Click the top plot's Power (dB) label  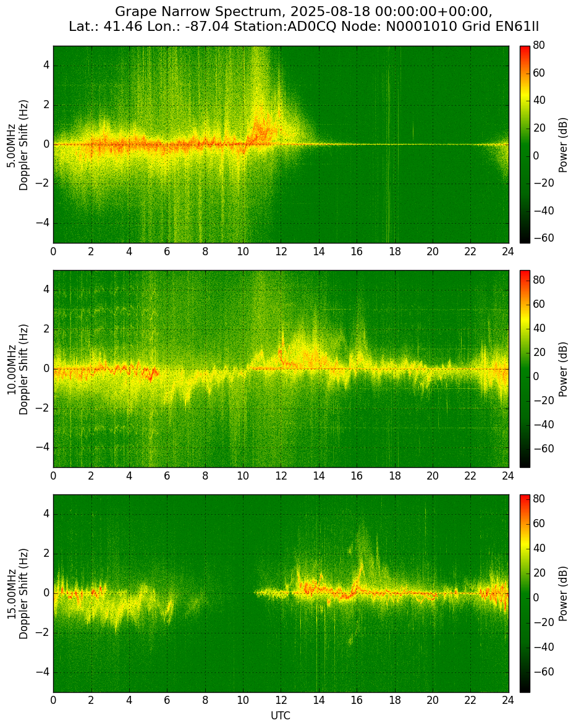click(563, 145)
